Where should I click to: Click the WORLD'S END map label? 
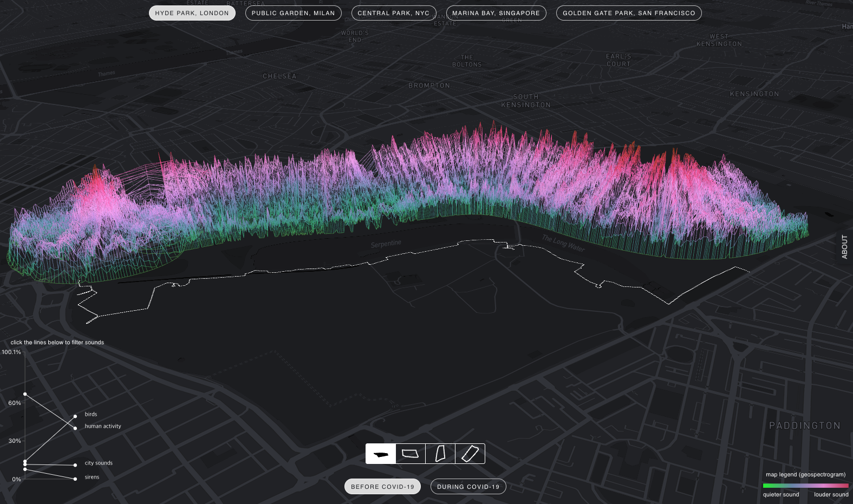click(x=355, y=36)
